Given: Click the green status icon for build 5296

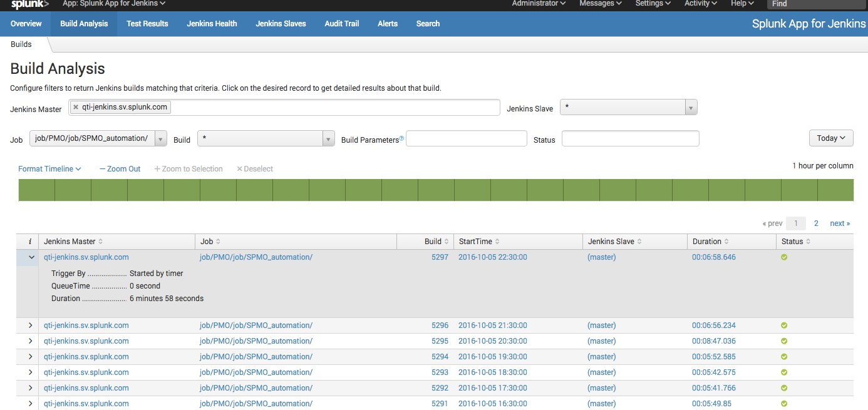Looking at the screenshot, I should pos(784,325).
